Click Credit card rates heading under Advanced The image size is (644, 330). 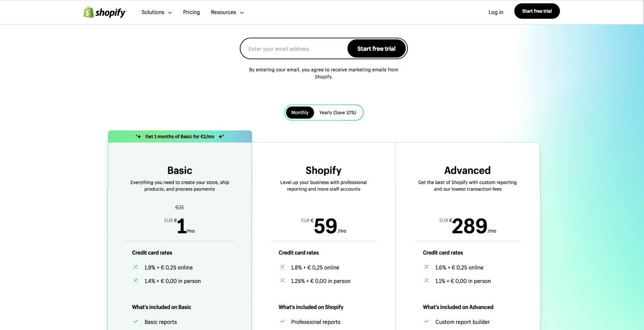pyautogui.click(x=443, y=252)
